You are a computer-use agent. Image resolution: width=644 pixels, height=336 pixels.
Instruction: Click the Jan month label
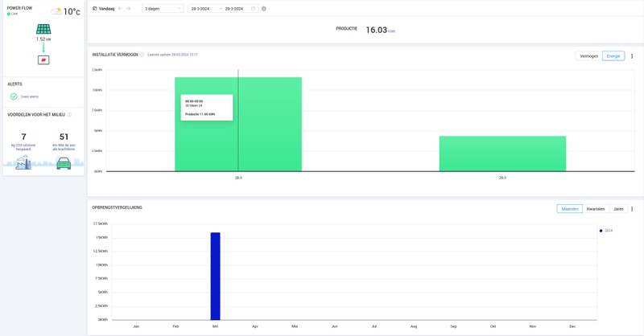pyautogui.click(x=136, y=326)
